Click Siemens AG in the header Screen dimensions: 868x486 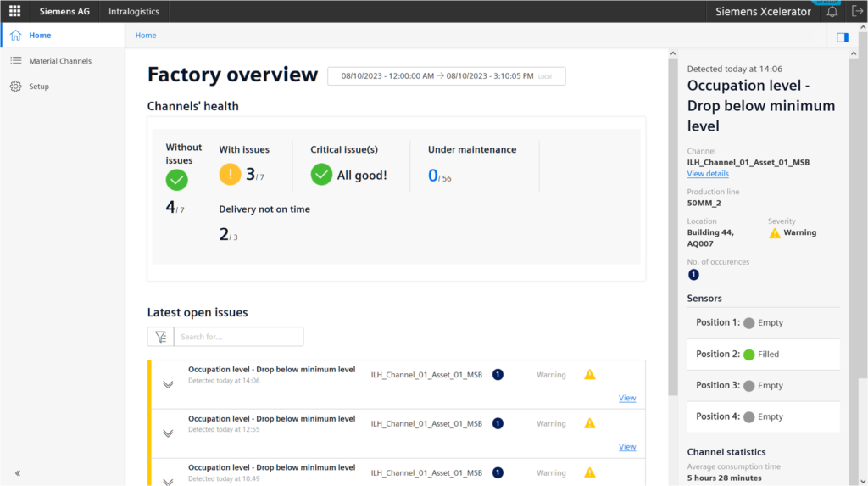click(x=64, y=11)
